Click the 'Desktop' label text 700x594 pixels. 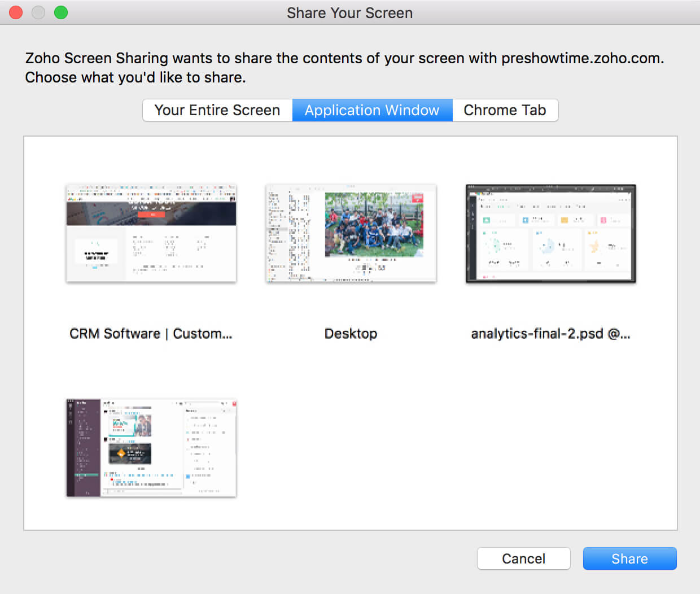pos(351,334)
